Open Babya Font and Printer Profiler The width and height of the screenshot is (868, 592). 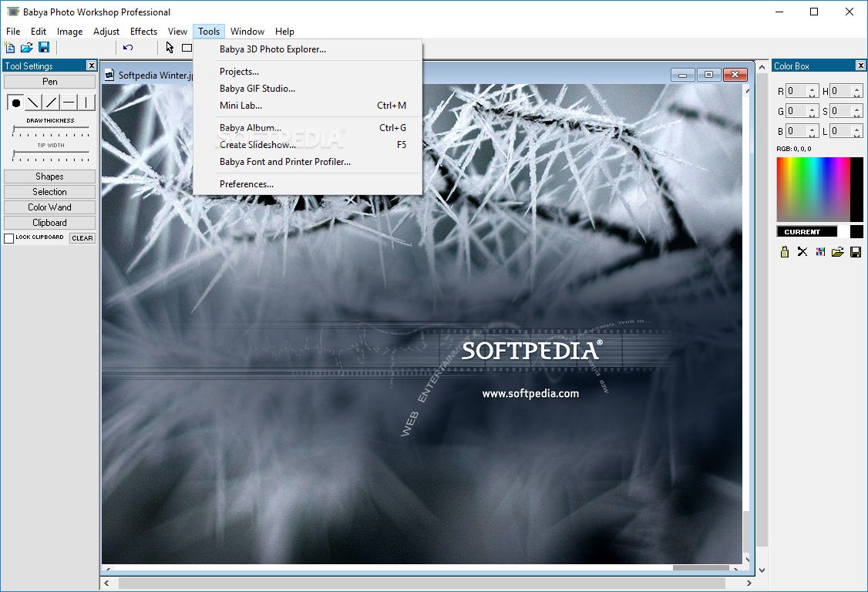(x=308, y=162)
